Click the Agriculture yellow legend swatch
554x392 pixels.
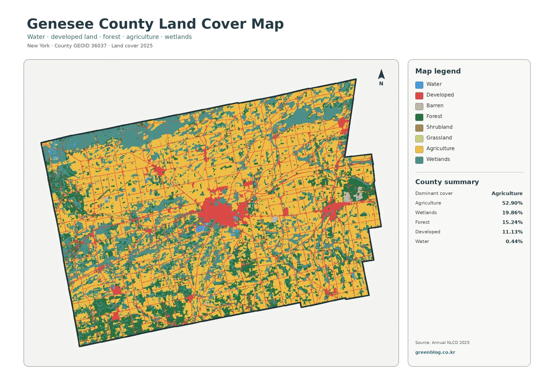pyautogui.click(x=419, y=149)
